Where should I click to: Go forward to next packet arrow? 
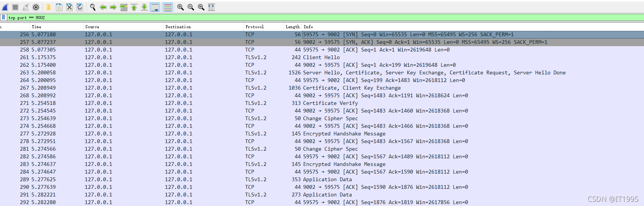[113, 7]
